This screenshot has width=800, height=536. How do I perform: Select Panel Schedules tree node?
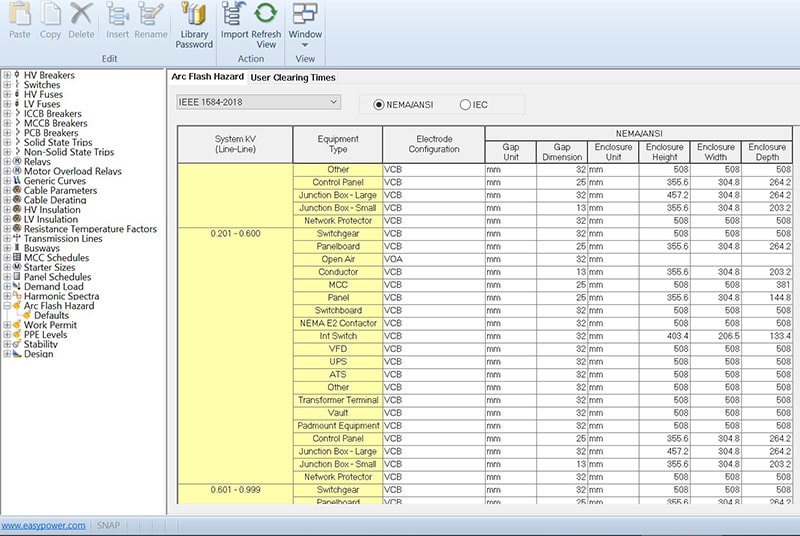57,277
